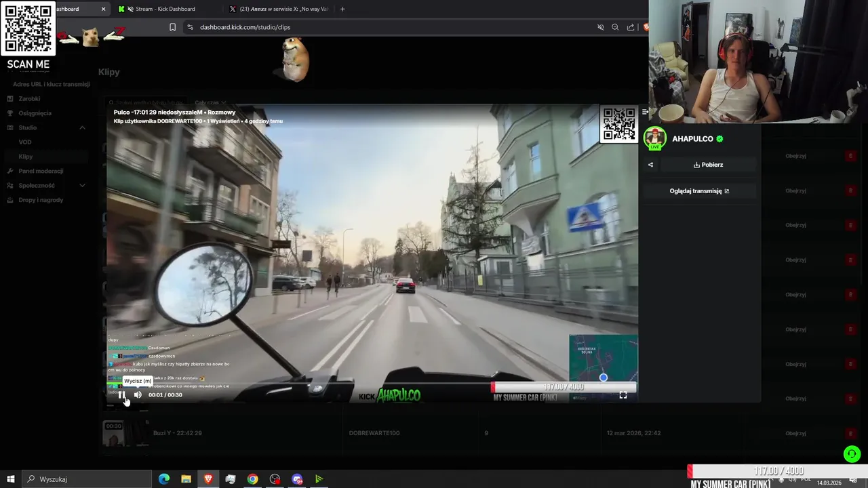
Task: Click the share icon beside Pobierz
Action: [x=650, y=165]
